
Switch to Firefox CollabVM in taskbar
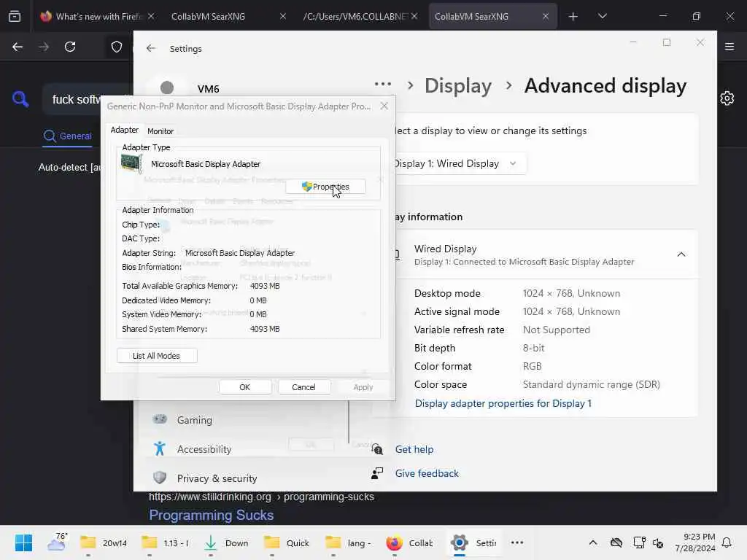[410, 542]
